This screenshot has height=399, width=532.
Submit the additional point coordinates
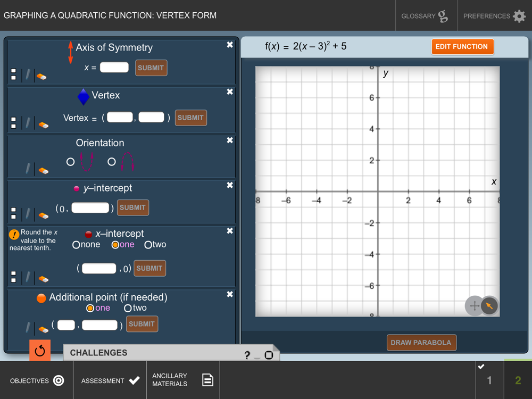tap(142, 324)
